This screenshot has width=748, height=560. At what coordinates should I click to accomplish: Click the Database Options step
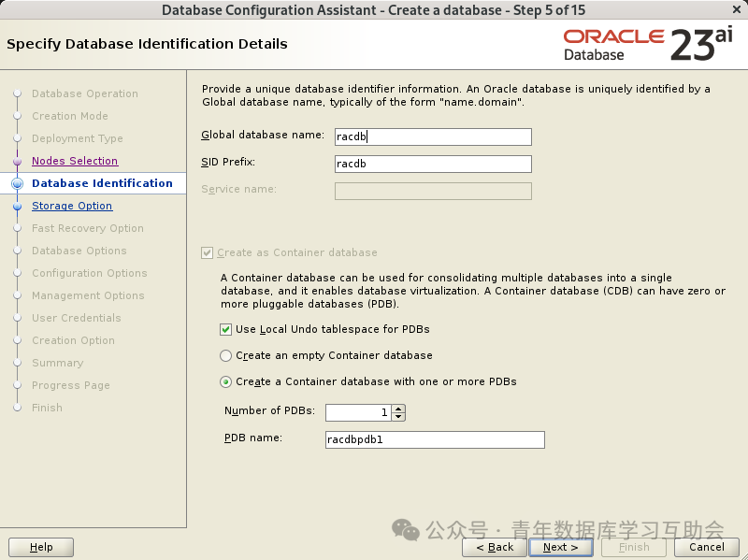[79, 251]
